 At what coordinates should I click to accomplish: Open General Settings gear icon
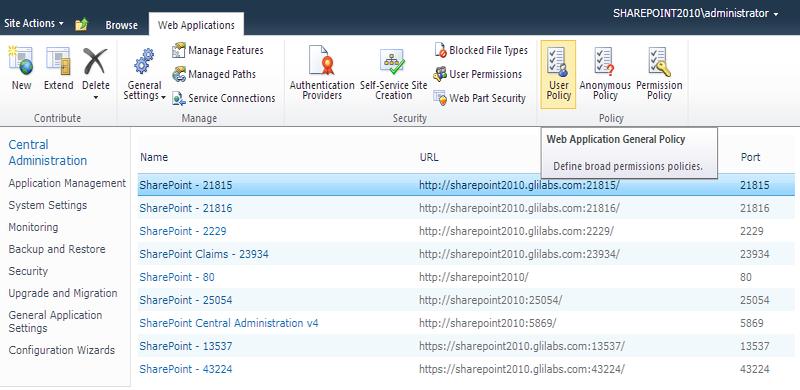(x=144, y=62)
